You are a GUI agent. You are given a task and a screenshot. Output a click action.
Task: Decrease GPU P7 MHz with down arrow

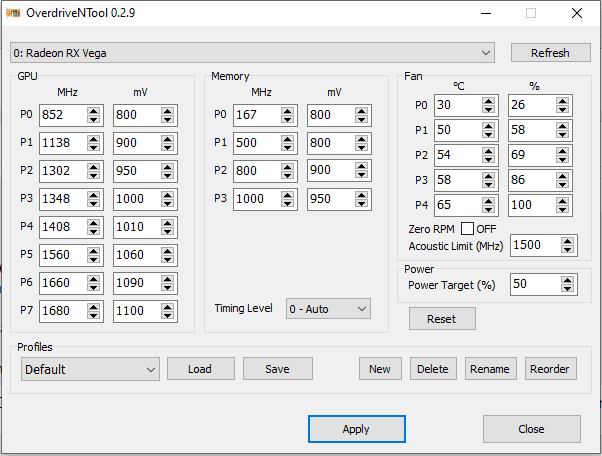(93, 315)
